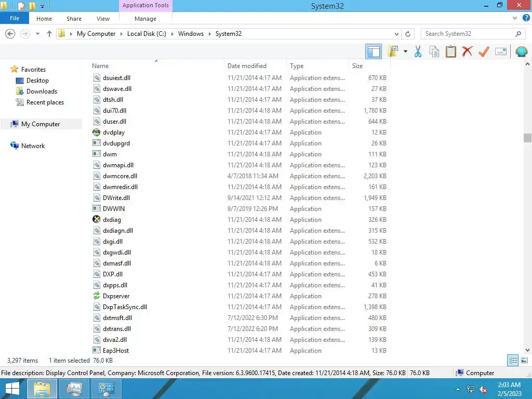Viewport: 532px width, 399px height.
Task: Sort by the Size column header
Action: tap(357, 66)
